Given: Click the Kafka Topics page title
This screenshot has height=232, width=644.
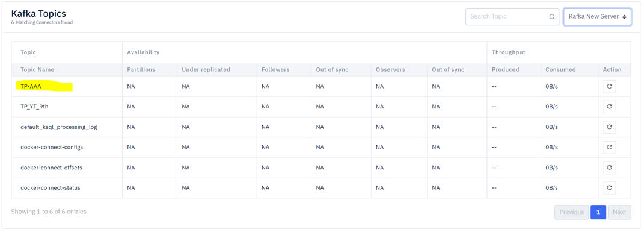Looking at the screenshot, I should (x=38, y=14).
